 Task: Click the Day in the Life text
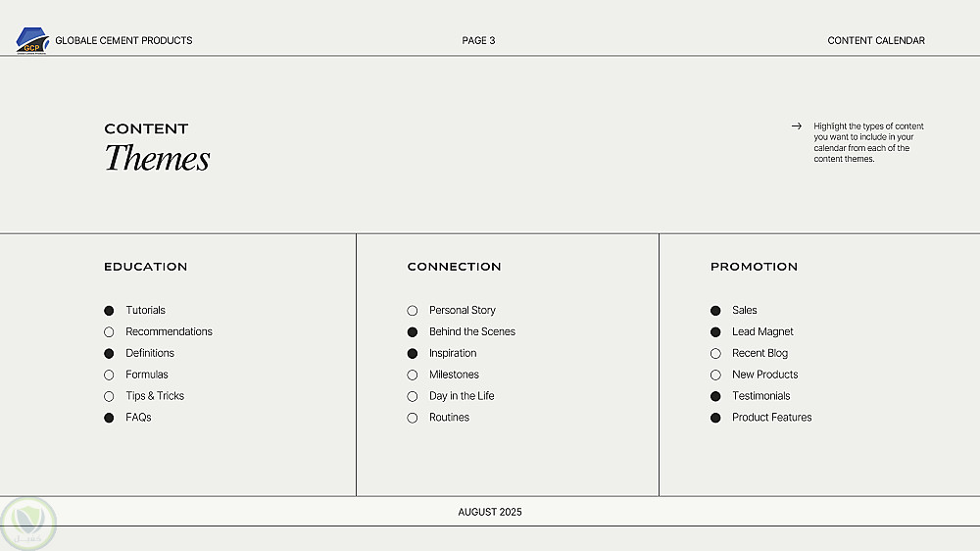(x=462, y=396)
